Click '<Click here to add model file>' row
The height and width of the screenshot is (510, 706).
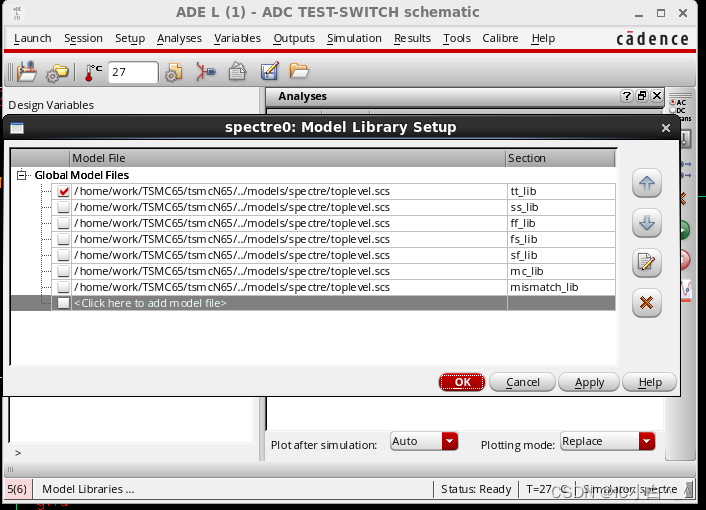[288, 303]
